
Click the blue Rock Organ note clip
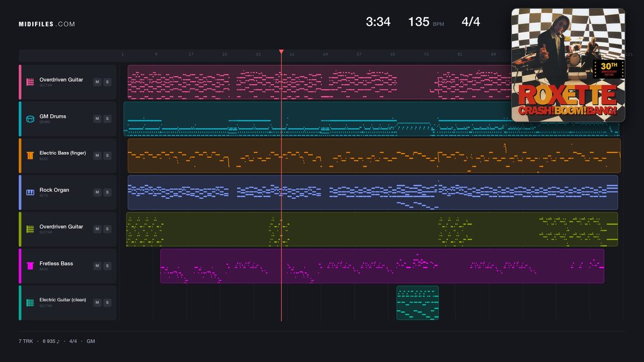coord(373,192)
